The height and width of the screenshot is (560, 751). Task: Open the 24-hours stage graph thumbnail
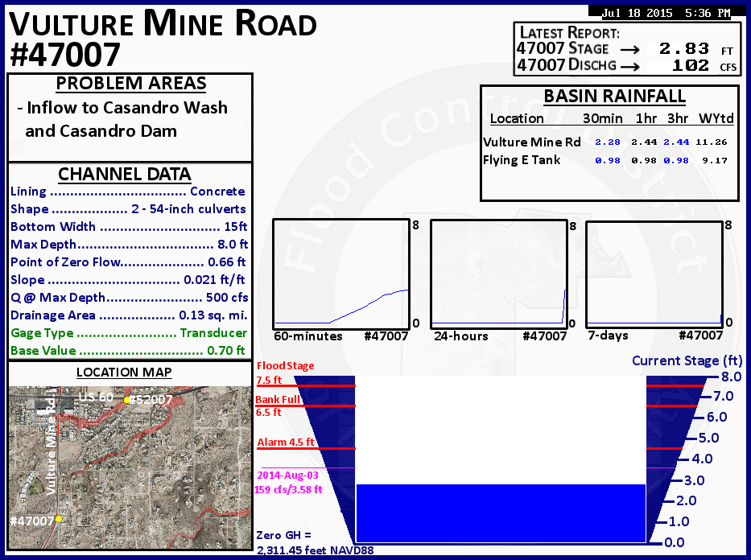click(x=498, y=274)
